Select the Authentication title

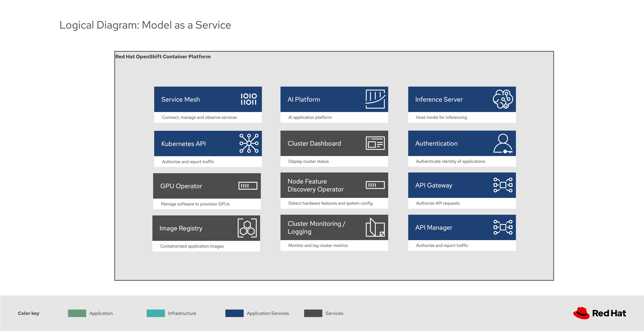point(436,143)
